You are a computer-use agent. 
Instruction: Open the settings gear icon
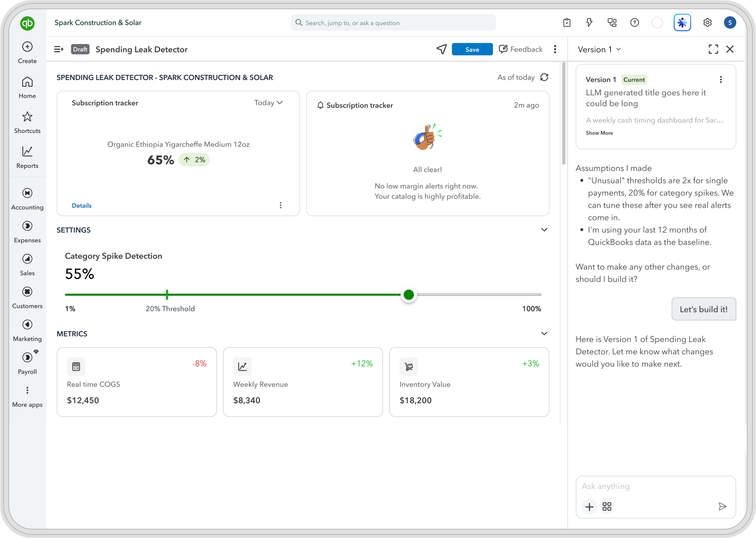pyautogui.click(x=707, y=23)
